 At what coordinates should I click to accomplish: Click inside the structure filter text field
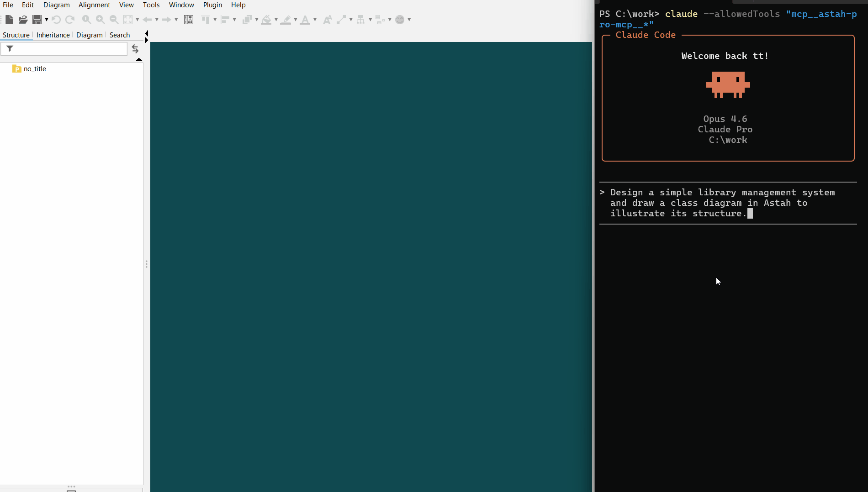click(x=69, y=49)
